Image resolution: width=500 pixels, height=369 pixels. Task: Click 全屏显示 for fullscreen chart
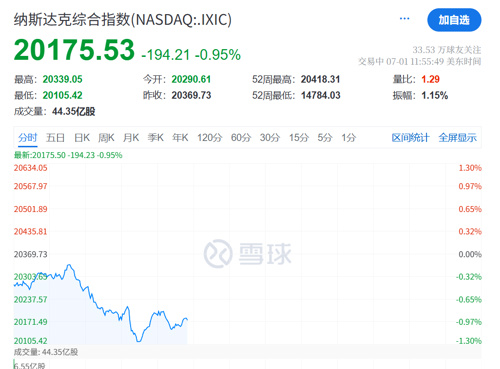457,137
